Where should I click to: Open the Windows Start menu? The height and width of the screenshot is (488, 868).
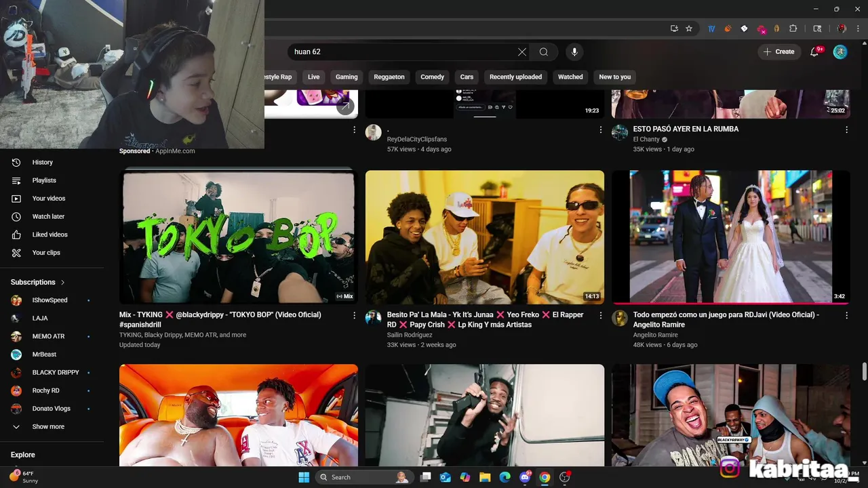(304, 477)
